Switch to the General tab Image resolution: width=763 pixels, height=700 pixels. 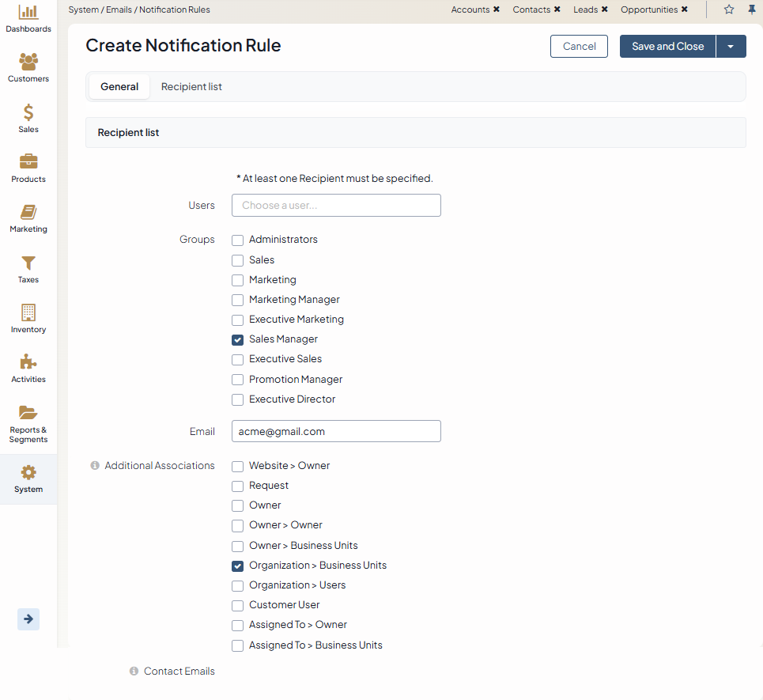119,87
